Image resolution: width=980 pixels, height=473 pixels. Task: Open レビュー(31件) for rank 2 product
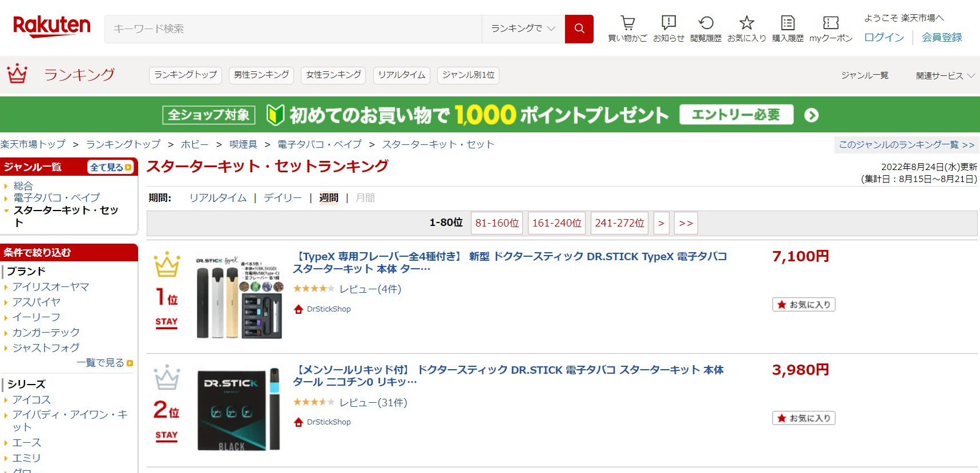[373, 403]
